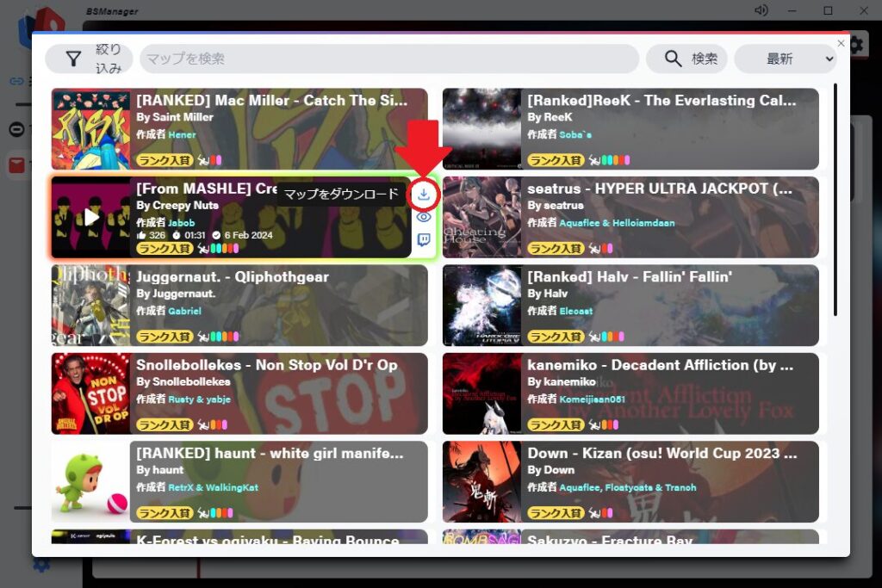Click the title "Snollebollekes - Non Stop Vol D'r Op"
Image resolution: width=882 pixels, height=588 pixels.
tap(267, 365)
